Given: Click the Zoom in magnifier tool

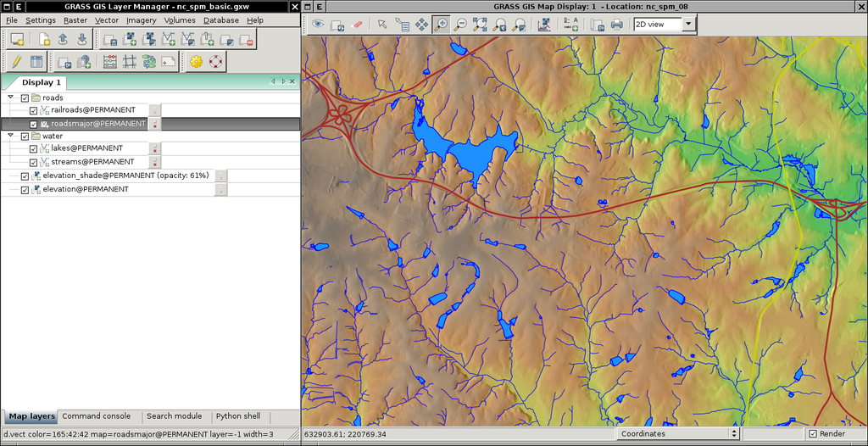Looking at the screenshot, I should pos(441,25).
